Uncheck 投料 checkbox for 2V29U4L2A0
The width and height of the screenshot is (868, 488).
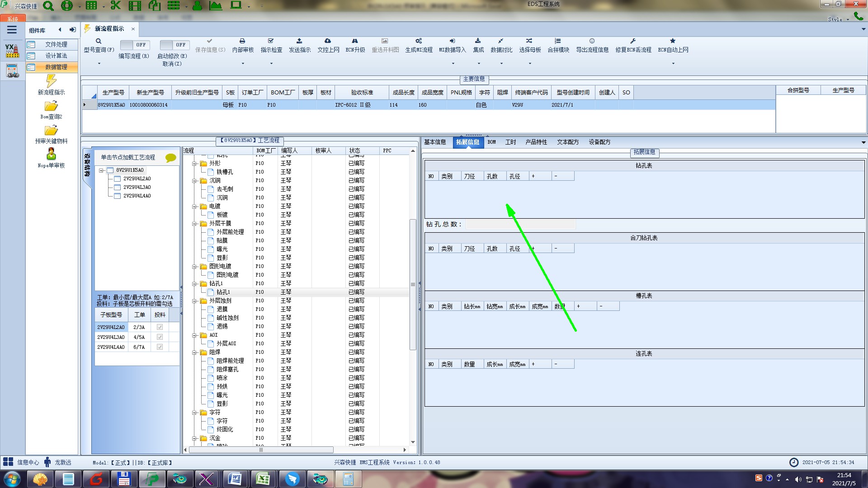pos(160,327)
